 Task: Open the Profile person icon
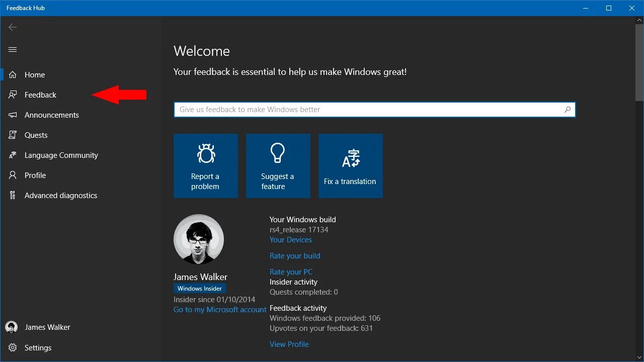(13, 175)
